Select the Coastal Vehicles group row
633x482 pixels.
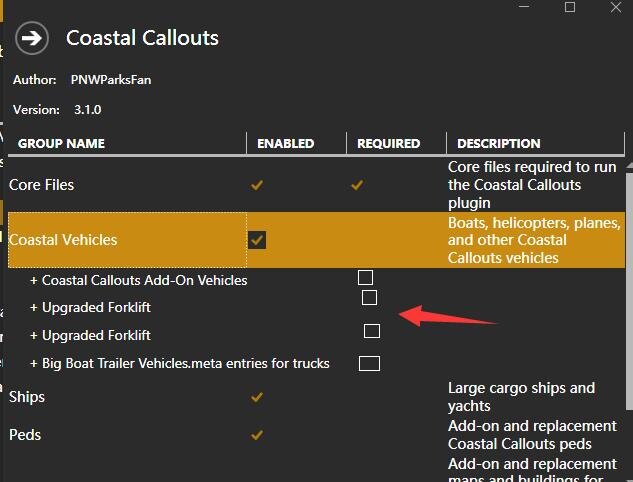pyautogui.click(x=64, y=240)
